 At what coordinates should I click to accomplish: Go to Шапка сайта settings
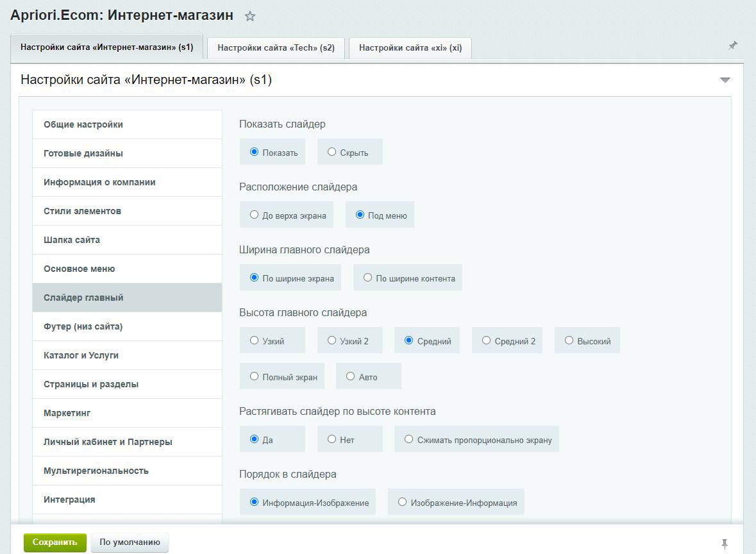128,240
